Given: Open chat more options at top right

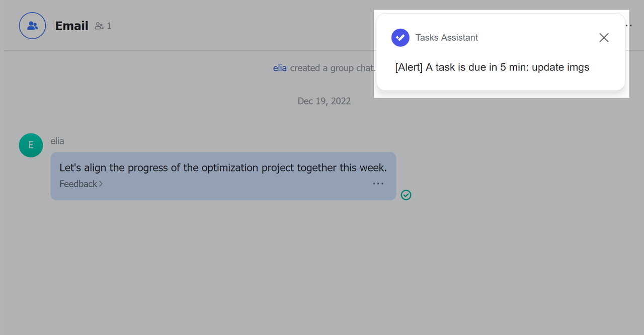Looking at the screenshot, I should [628, 25].
